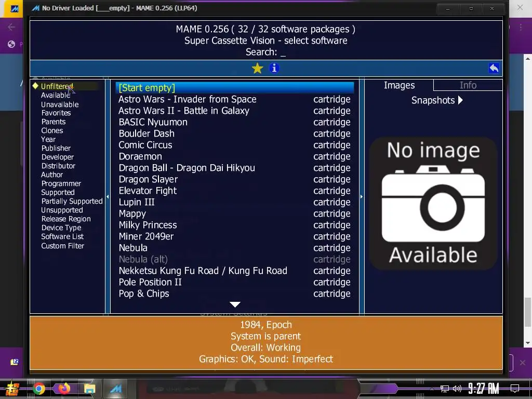Click the MAME logo in window title bar
The height and width of the screenshot is (399, 532).
pyautogui.click(x=35, y=8)
